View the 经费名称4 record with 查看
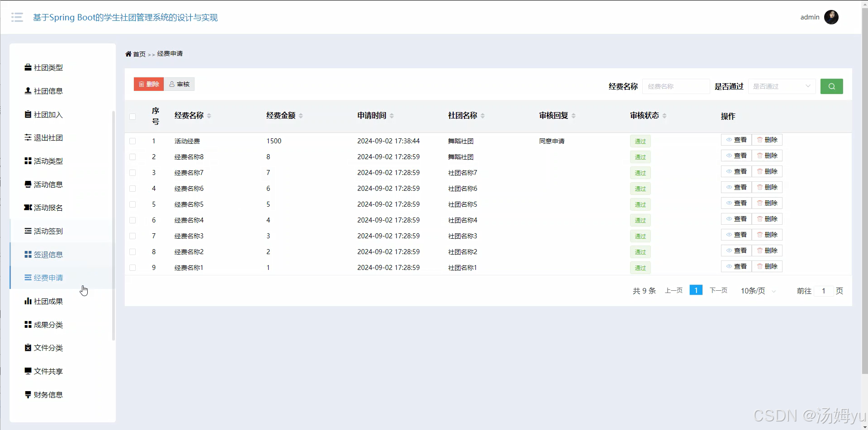The image size is (868, 430). [736, 219]
